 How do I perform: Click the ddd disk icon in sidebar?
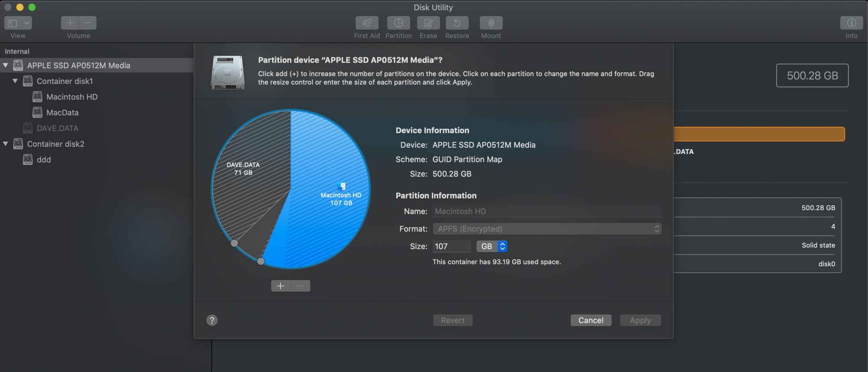click(x=28, y=159)
